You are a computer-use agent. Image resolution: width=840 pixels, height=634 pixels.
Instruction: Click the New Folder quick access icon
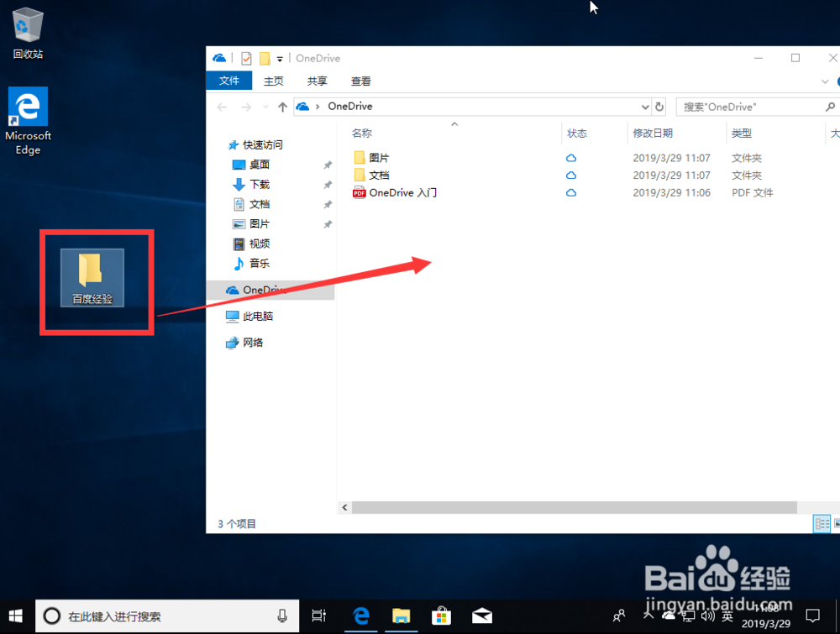click(x=265, y=59)
